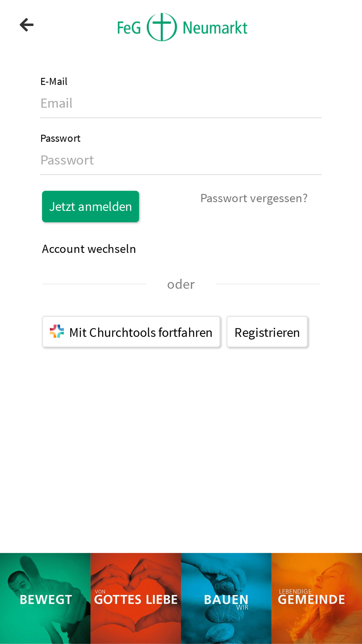The image size is (362, 644).
Task: Open the green BEWEGT banner
Action: 45,598
